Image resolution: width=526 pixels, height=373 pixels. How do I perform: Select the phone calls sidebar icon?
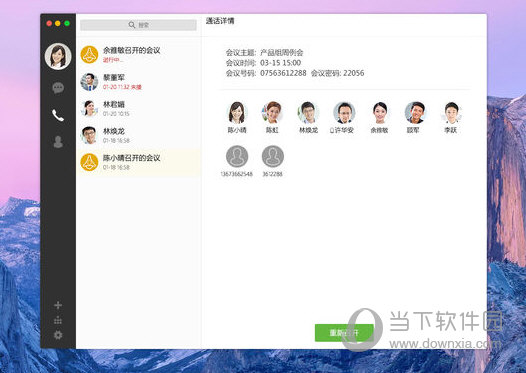tap(58, 115)
